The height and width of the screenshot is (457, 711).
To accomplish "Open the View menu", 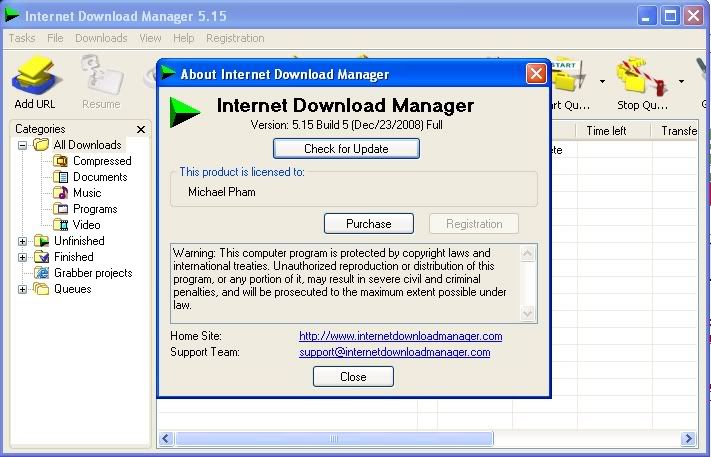I will point(150,38).
